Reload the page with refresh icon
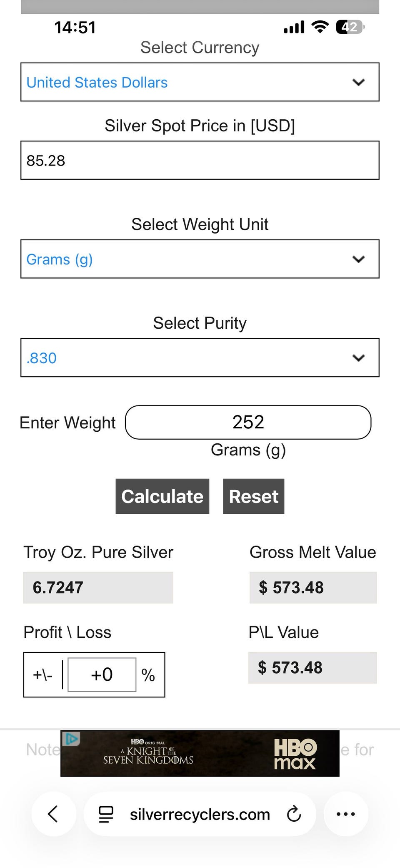This screenshot has width=400, height=868. pyautogui.click(x=294, y=813)
